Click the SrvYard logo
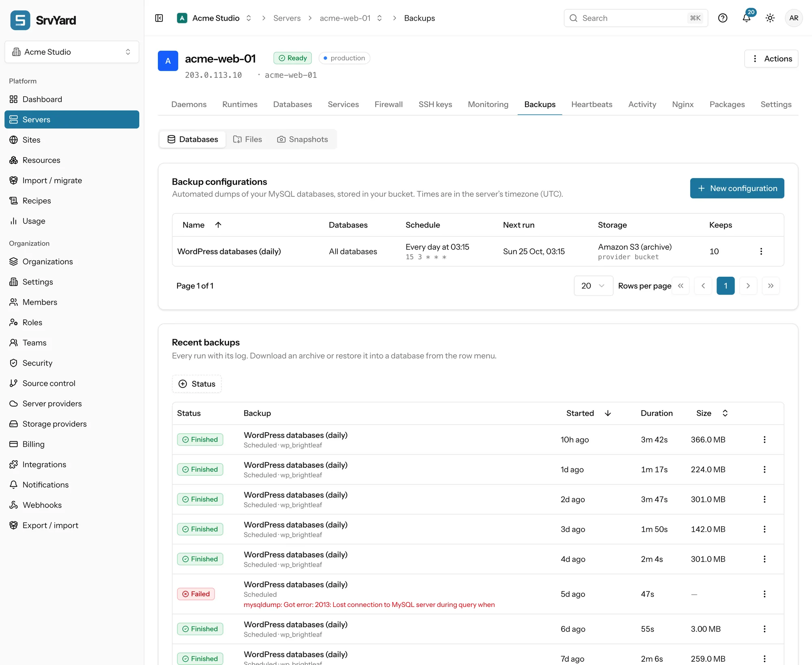Image resolution: width=812 pixels, height=665 pixels. click(43, 20)
